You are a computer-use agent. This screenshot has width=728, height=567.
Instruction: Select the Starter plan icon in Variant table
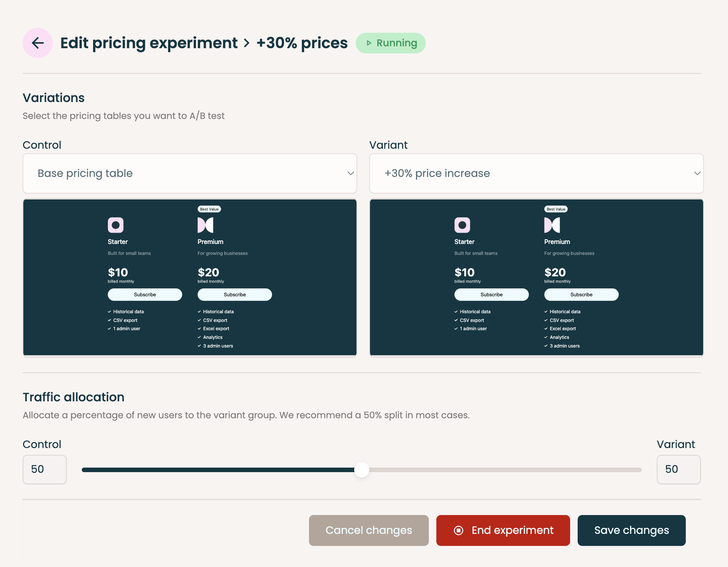pos(462,225)
